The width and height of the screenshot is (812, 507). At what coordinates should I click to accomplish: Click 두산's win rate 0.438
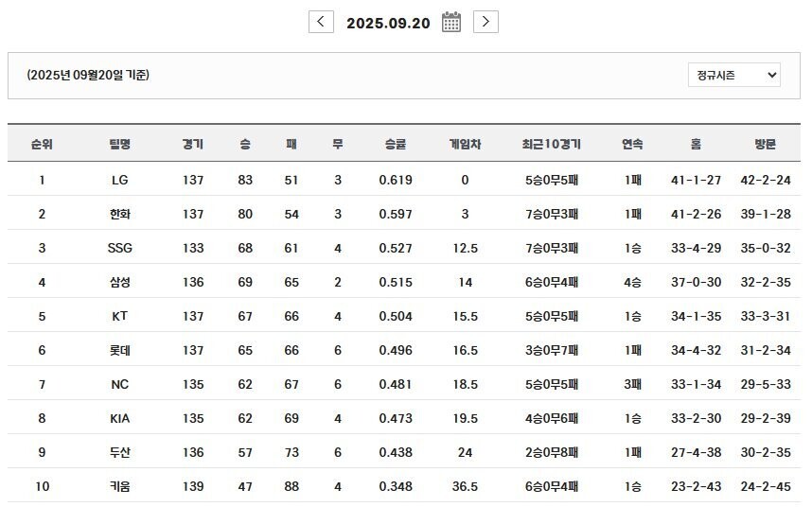(x=396, y=453)
